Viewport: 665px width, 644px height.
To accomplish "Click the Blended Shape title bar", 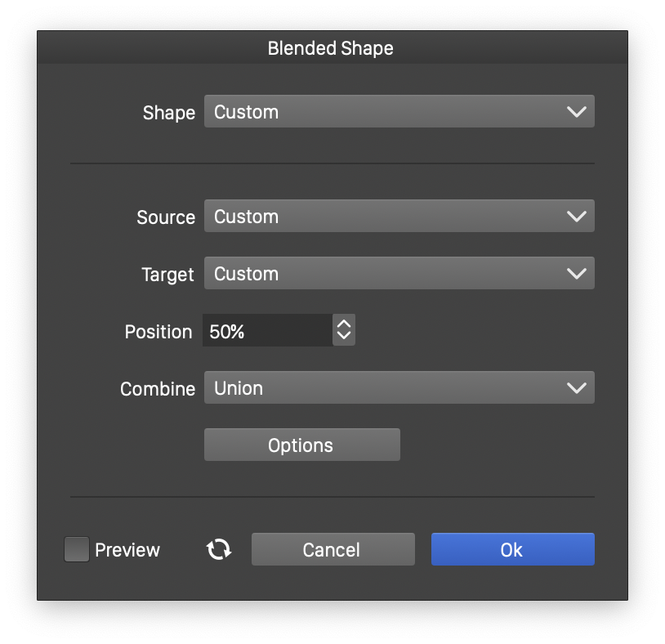I will click(331, 48).
